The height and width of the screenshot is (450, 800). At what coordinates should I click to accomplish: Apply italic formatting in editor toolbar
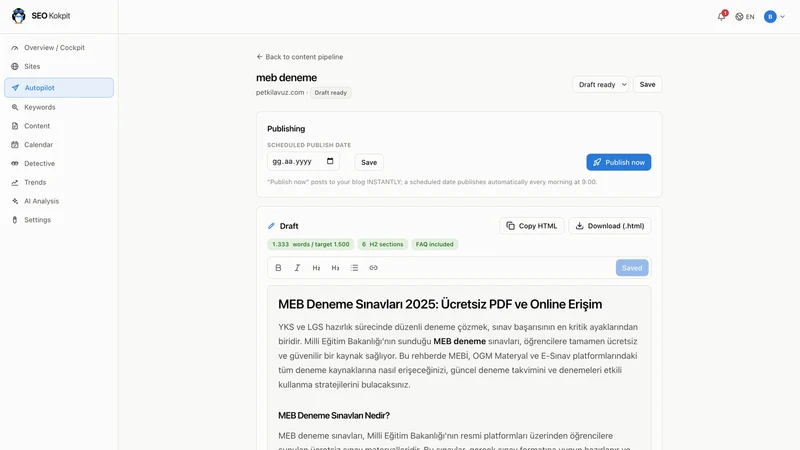tap(297, 268)
